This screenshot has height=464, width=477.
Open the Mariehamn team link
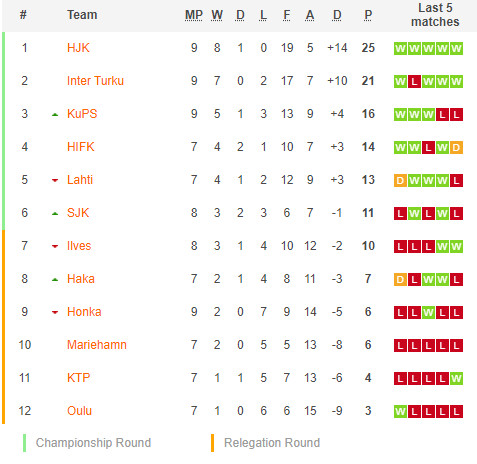[97, 345]
